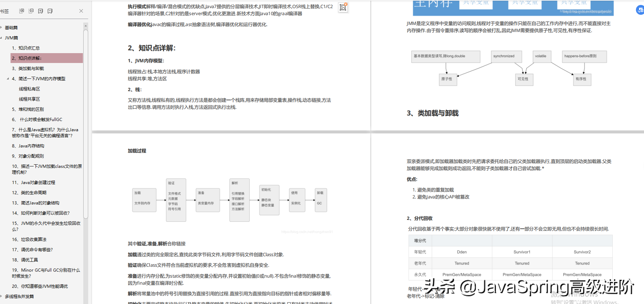
Task: Click the collapse all bookmarks icon
Action: [x=31, y=11]
